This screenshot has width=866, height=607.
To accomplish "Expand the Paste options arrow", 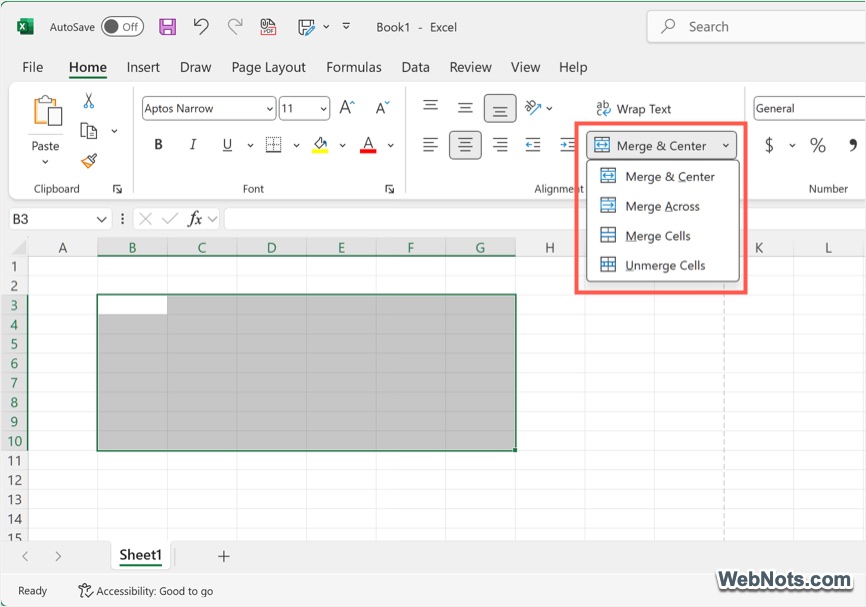I will (45, 162).
